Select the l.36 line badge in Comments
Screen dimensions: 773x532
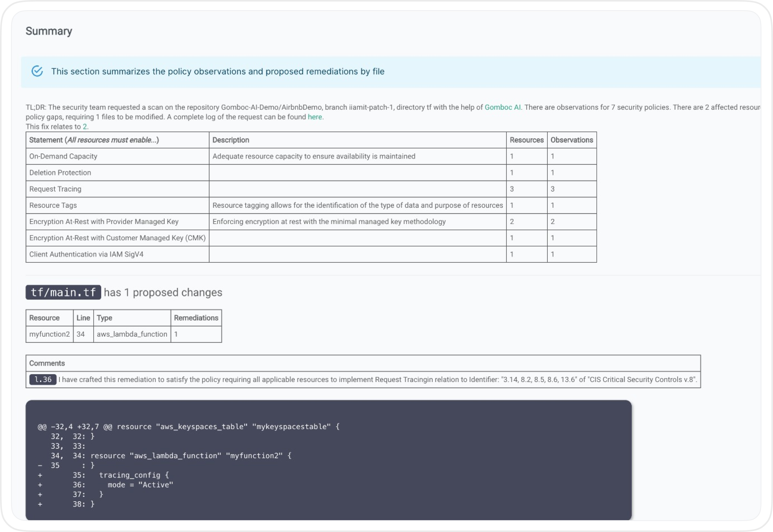click(43, 379)
